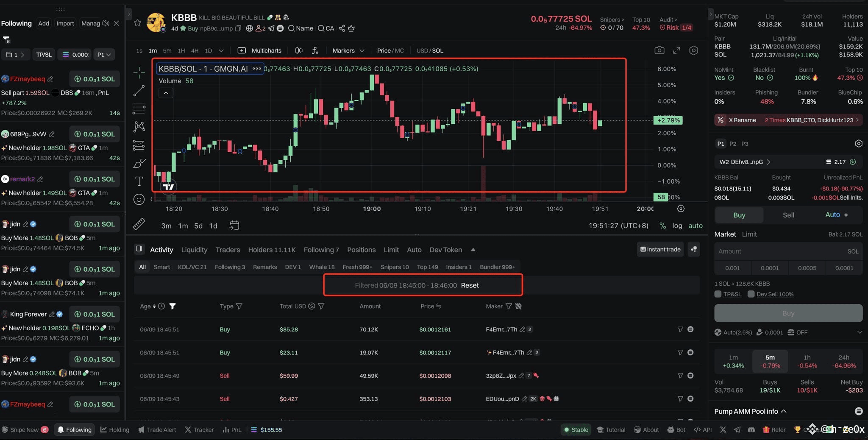This screenshot has height=440, width=868.
Task: Toggle log scale on chart
Action: 677,226
